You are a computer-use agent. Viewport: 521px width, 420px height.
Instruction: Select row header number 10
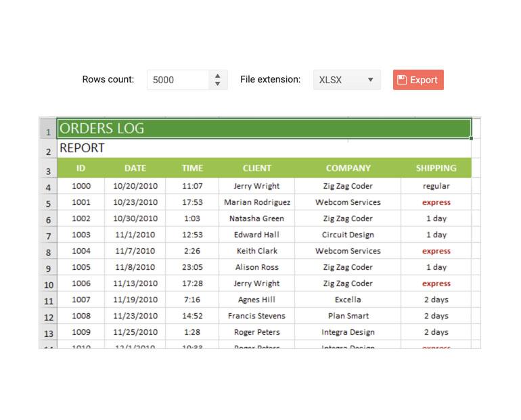point(48,284)
